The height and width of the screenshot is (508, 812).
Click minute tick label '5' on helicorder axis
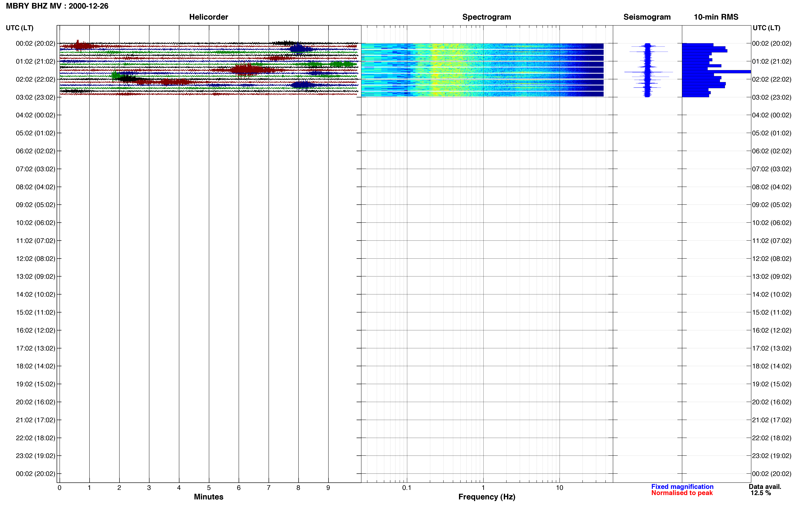tap(209, 488)
